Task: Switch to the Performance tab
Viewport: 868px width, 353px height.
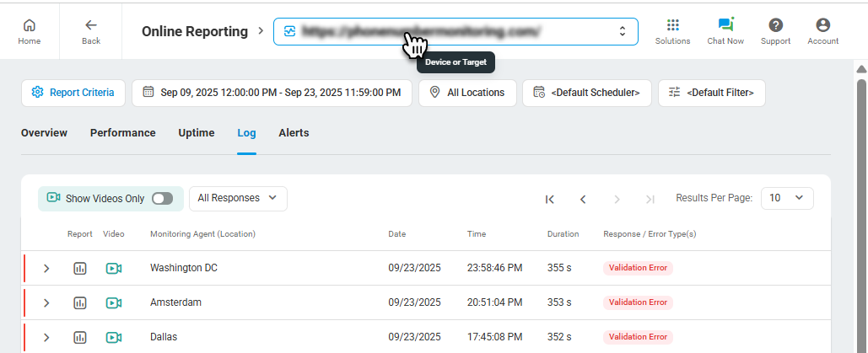Action: (x=122, y=133)
